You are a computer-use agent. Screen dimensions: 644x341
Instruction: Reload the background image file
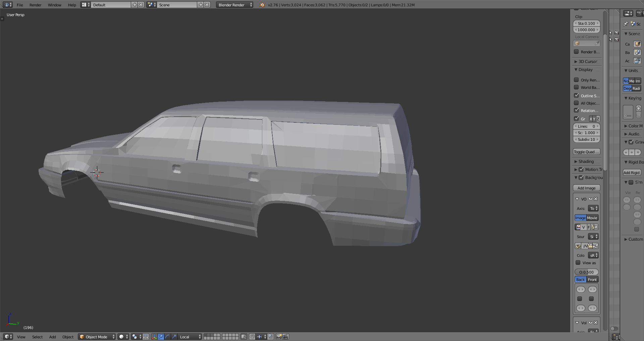pyautogui.click(x=595, y=246)
